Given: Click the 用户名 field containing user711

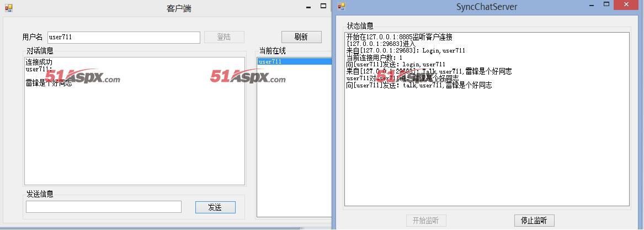Looking at the screenshot, I should click(124, 38).
